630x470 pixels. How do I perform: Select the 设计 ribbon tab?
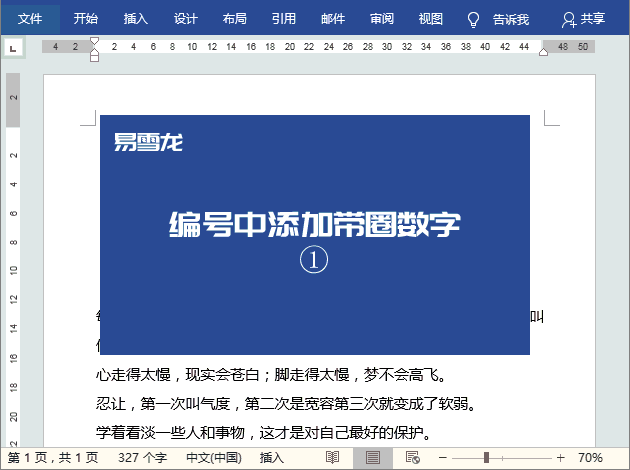(185, 18)
